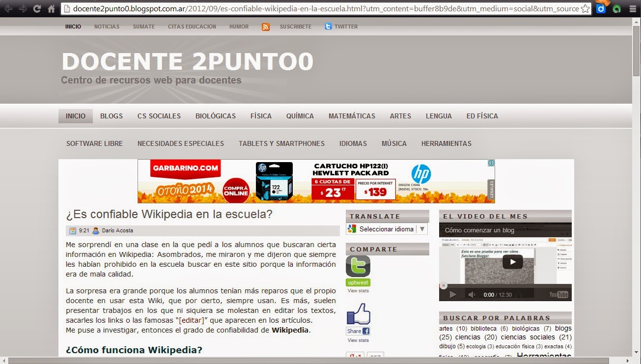Screen dimensions: 641x364
Task: Open NOTICIAS in the top bar
Action: [x=107, y=27]
